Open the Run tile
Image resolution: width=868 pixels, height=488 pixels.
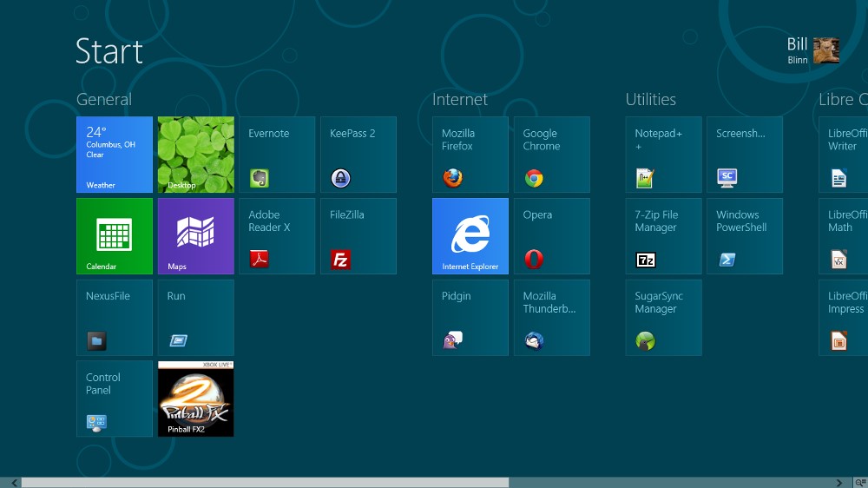point(196,318)
